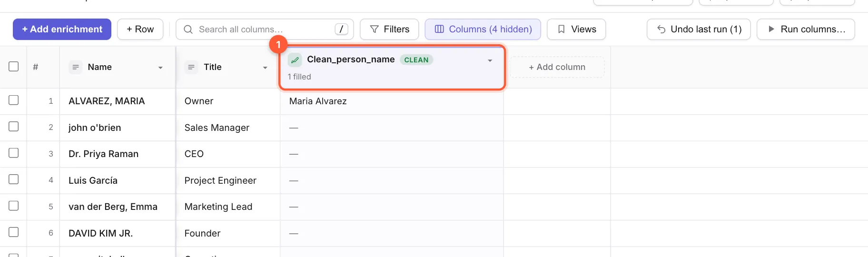Click the clean wand icon for Clean_person_name
Image resolution: width=868 pixels, height=257 pixels.
(295, 60)
